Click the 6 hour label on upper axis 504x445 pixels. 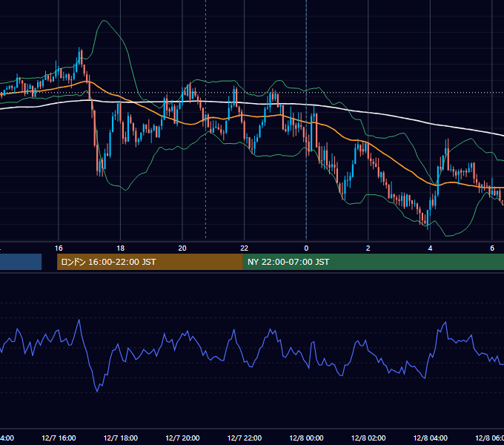(x=492, y=248)
